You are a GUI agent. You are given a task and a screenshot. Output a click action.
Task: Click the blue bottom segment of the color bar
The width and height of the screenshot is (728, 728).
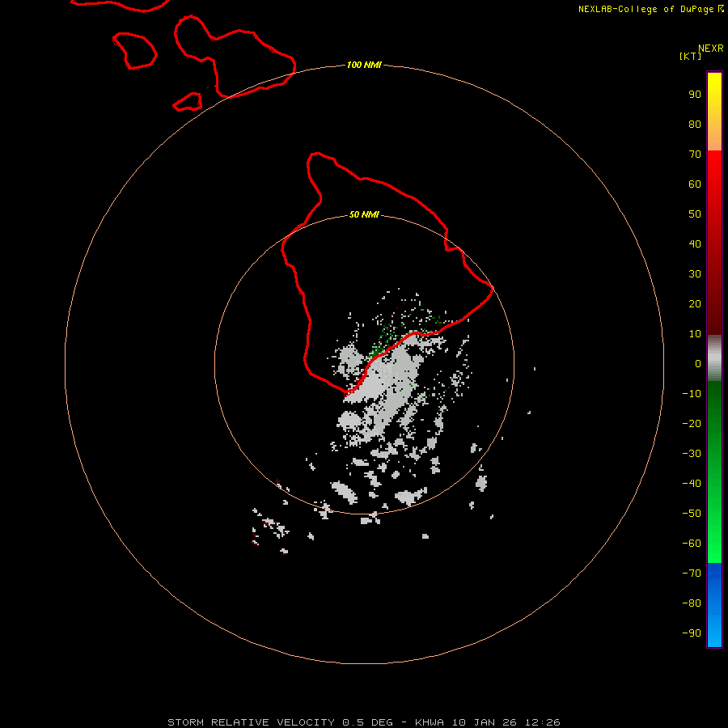click(714, 605)
